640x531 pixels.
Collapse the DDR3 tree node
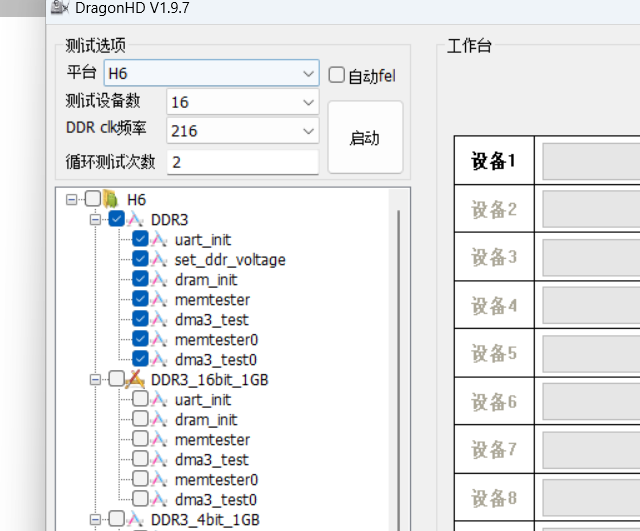(x=95, y=220)
